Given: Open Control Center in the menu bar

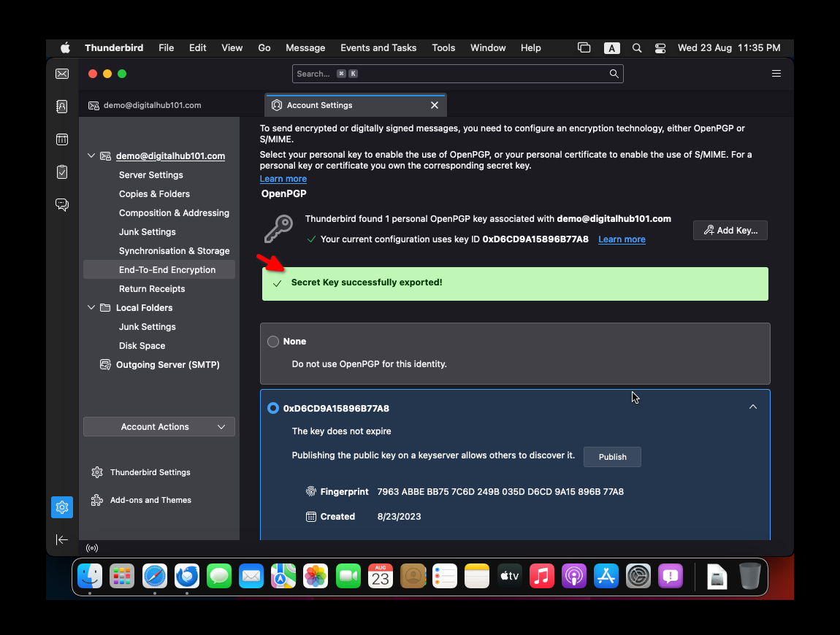Looking at the screenshot, I should pos(660,48).
